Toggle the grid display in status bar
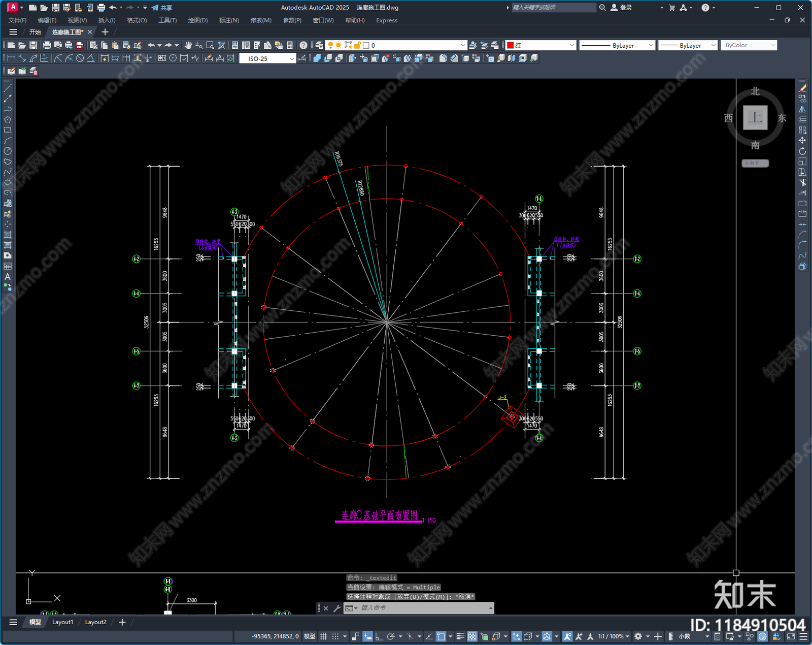The width and height of the screenshot is (812, 645). click(x=323, y=636)
